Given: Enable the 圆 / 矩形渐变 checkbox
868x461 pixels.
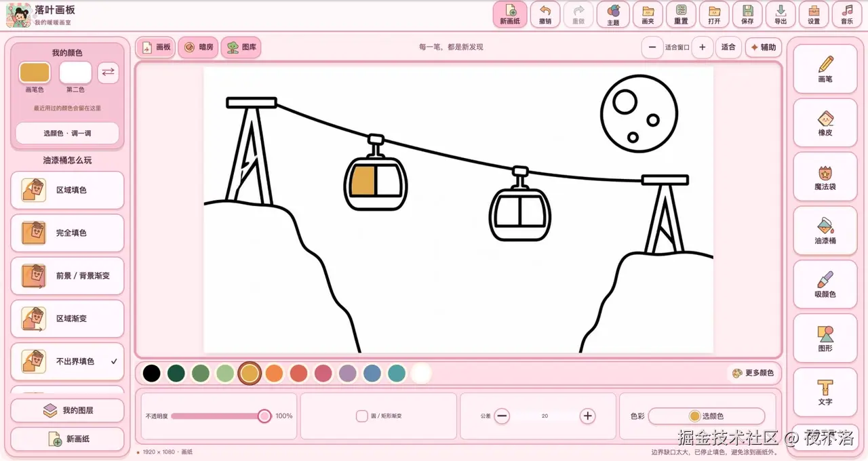Looking at the screenshot, I should point(362,416).
